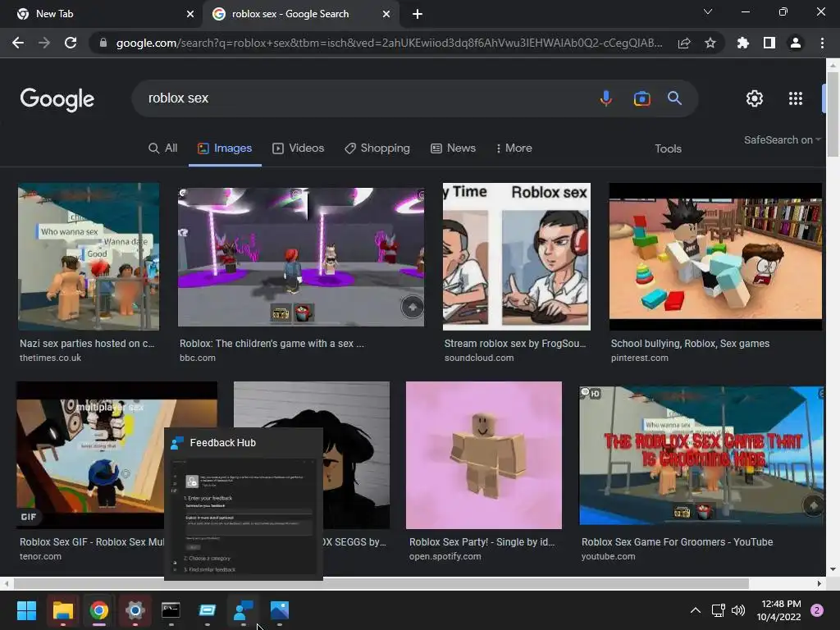Switch to Chrome on the taskbar
Screen dimensions: 840x630
[x=98, y=610]
